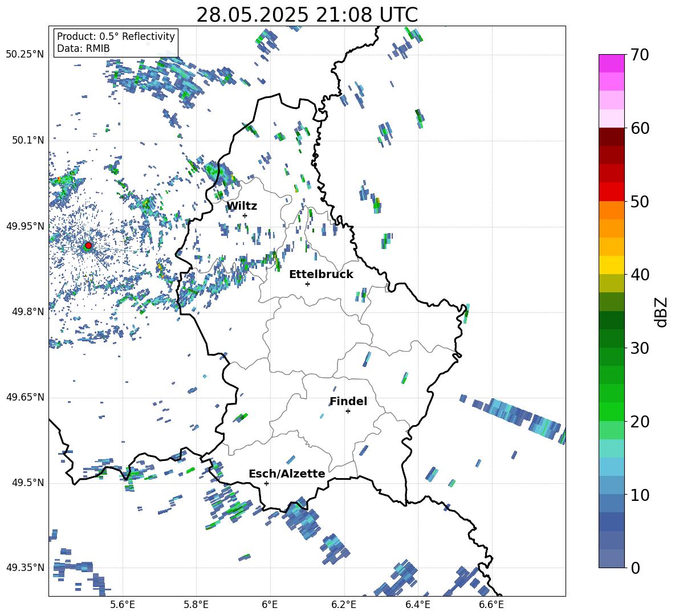The width and height of the screenshot is (675, 616).
Task: Click the 10 tick on the colorbar
Action: [x=640, y=495]
